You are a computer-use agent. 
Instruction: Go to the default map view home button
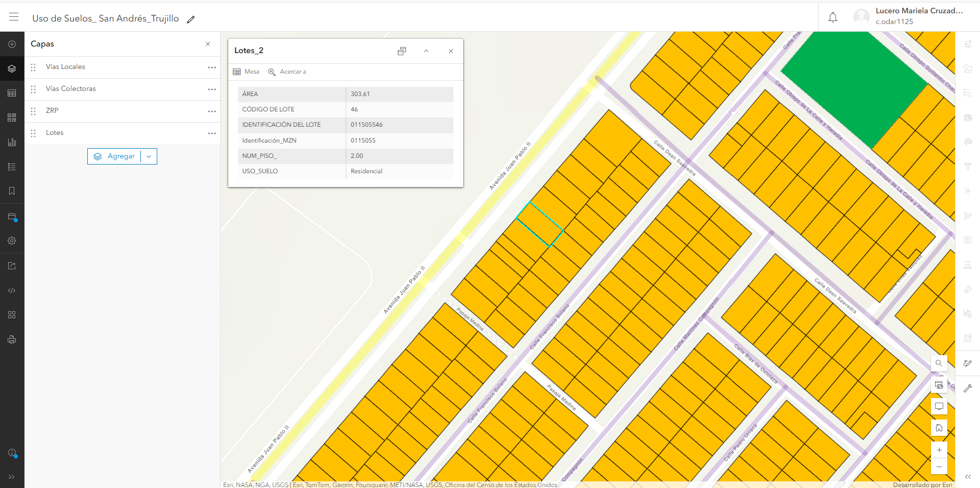point(939,428)
